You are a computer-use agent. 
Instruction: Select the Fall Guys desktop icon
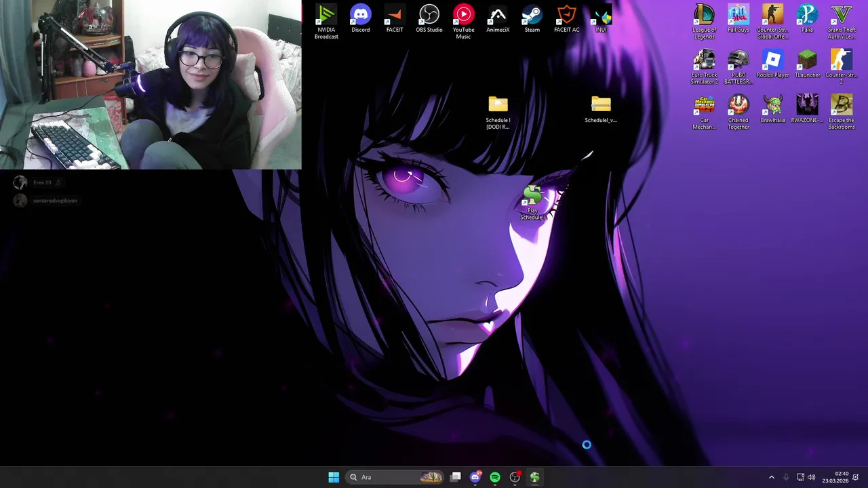[738, 19]
